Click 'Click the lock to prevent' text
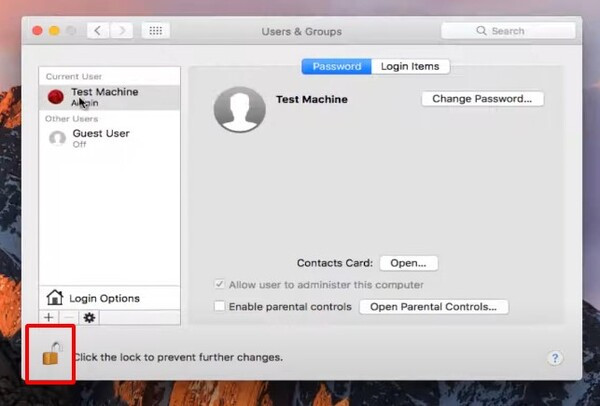The image size is (600, 406). click(178, 357)
